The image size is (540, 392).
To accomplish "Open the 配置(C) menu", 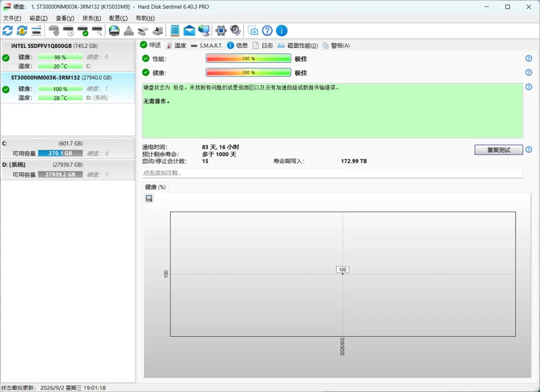I will coord(118,18).
